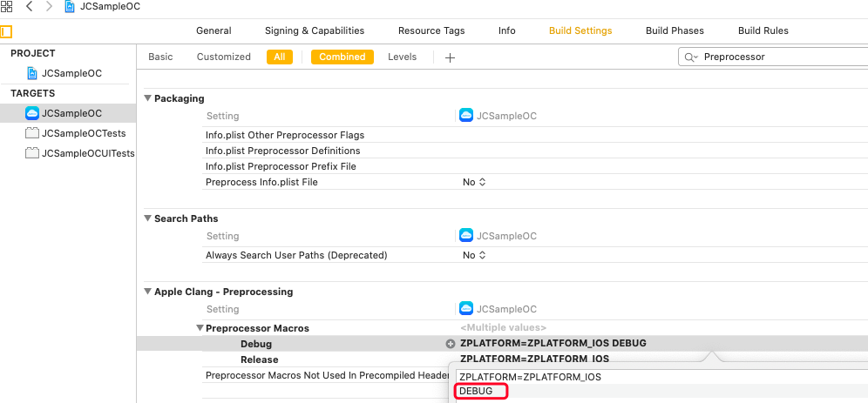The height and width of the screenshot is (403, 868).
Task: Switch to Signing & Capabilities tab
Action: tap(315, 30)
